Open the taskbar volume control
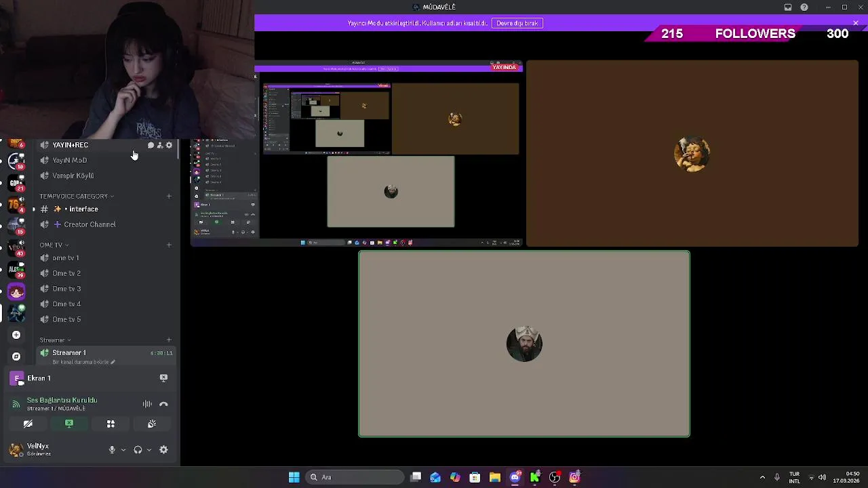868x488 pixels. pos(823,477)
